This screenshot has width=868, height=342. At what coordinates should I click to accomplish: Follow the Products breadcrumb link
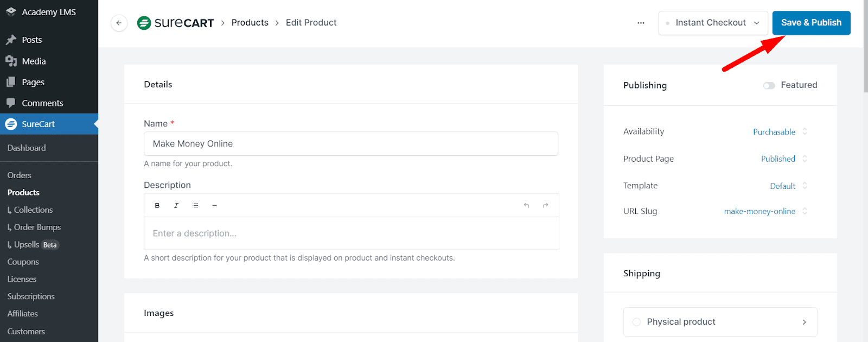(250, 23)
